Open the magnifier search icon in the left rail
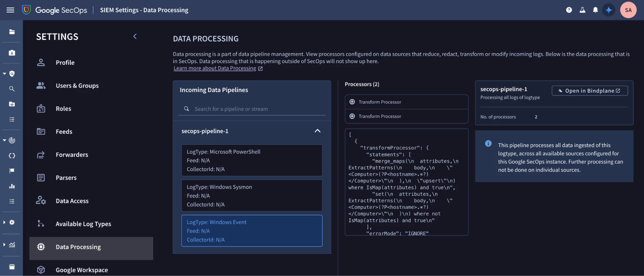The image size is (644, 276). click(12, 89)
